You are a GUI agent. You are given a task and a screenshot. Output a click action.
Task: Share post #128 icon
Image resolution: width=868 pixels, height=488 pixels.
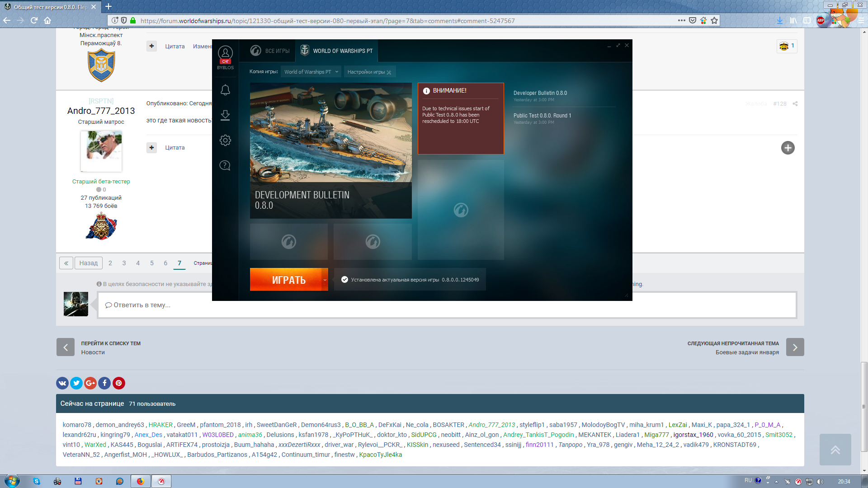[795, 104]
